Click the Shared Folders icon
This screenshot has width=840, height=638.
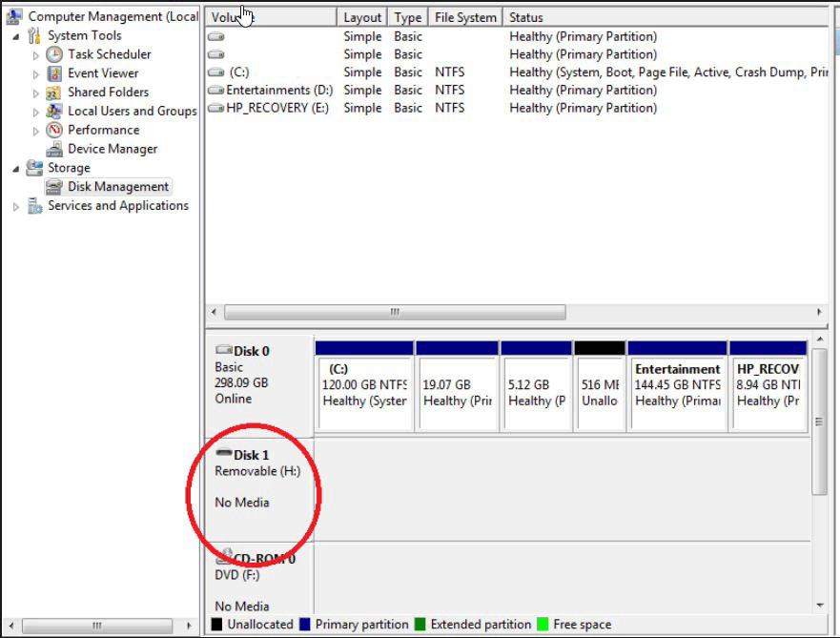click(53, 93)
